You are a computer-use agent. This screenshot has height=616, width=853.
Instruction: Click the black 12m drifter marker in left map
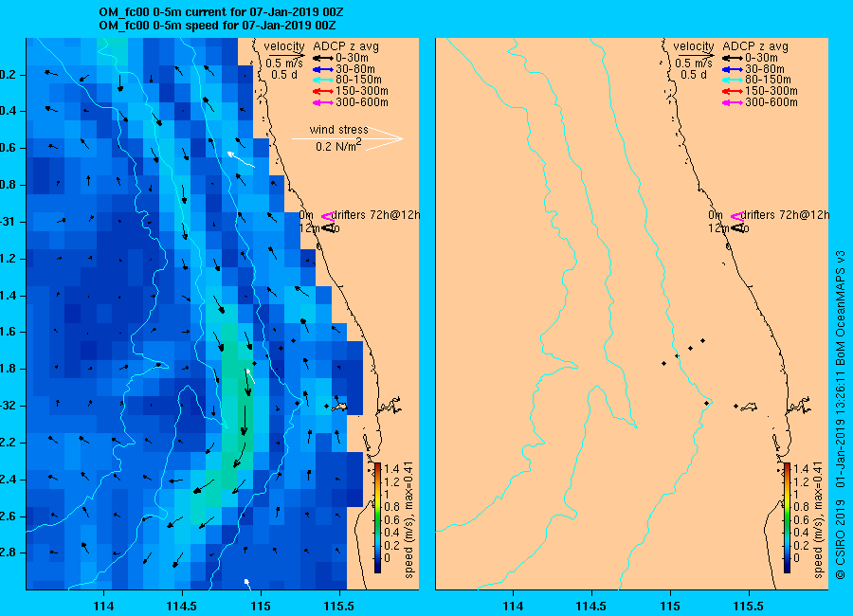tap(328, 228)
